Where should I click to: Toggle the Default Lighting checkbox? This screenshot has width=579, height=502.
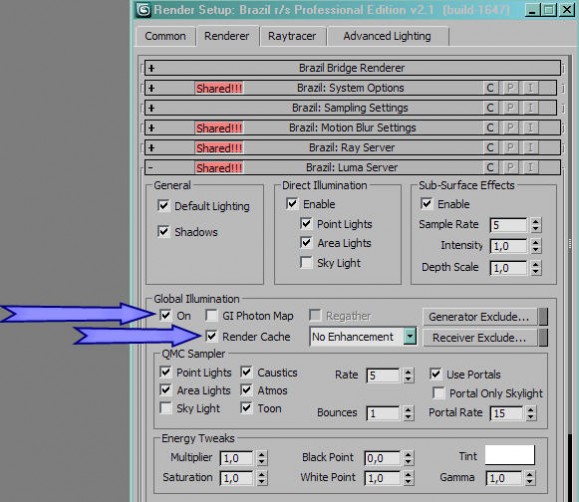tap(163, 205)
